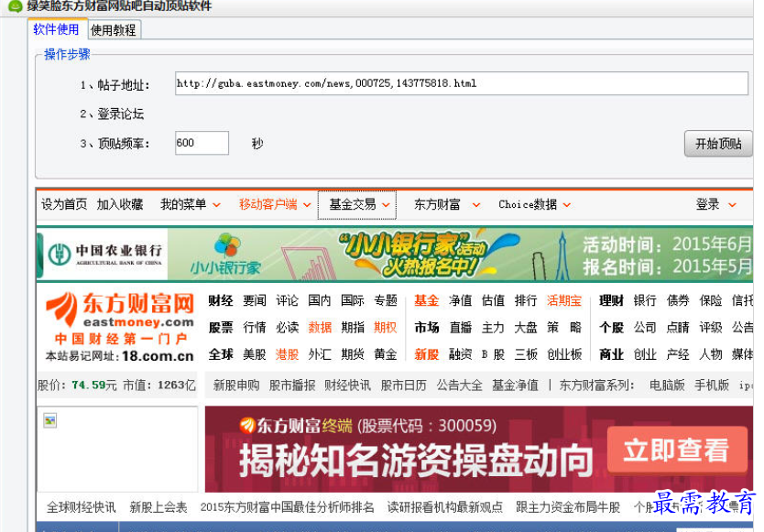
Task: Click the 公告大全 link
Action: 460,385
